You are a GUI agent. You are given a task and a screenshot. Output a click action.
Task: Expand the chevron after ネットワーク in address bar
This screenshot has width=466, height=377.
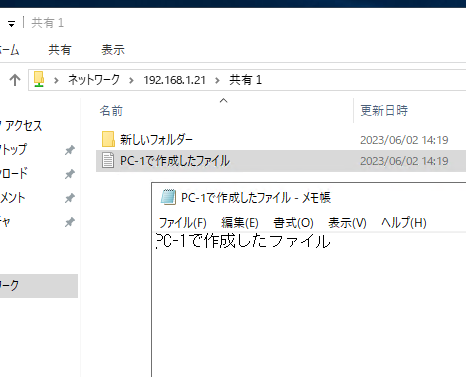tap(131, 80)
